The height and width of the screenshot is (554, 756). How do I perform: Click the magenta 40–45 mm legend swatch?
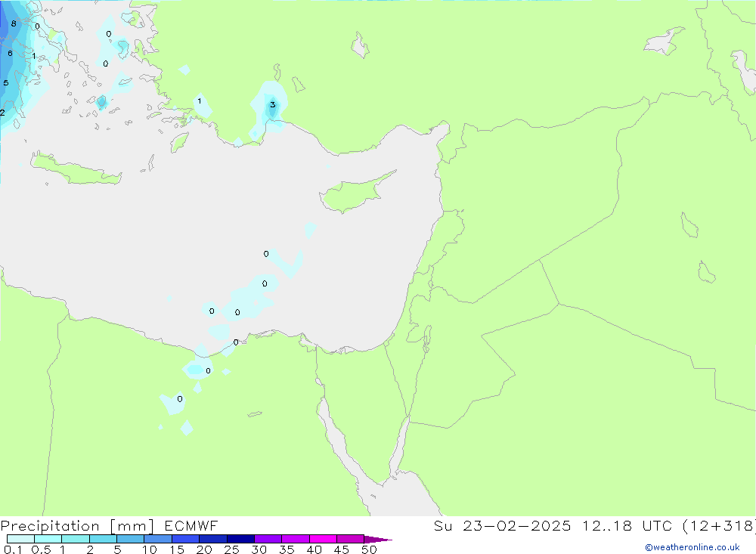(x=323, y=539)
